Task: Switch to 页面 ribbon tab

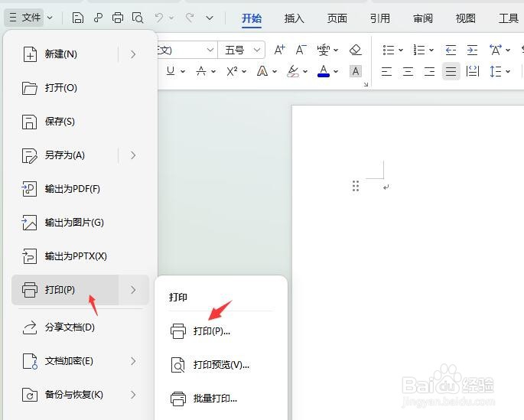Action: point(337,18)
